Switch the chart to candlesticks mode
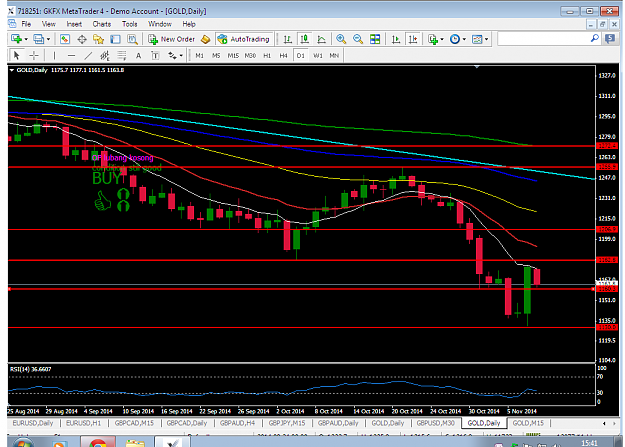Image resolution: width=625 pixels, height=447 pixels. (305, 39)
